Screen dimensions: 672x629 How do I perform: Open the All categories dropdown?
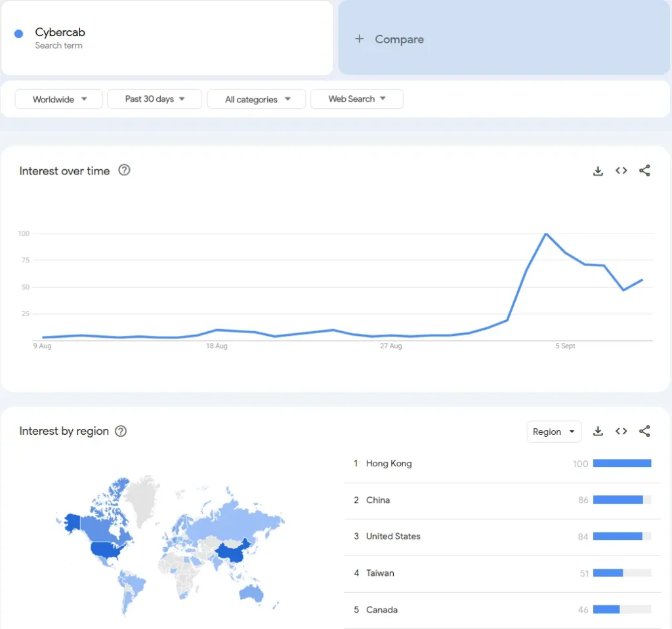257,99
